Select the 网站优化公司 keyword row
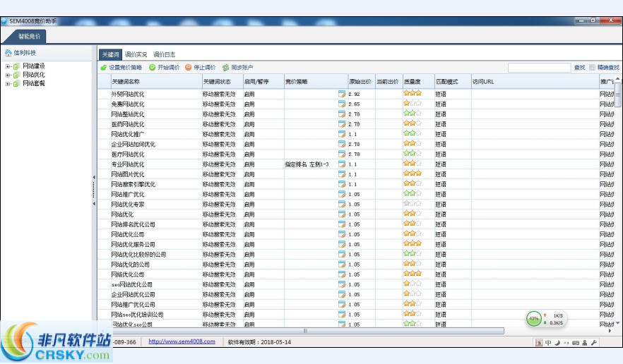This screenshot has height=364, width=623. (x=128, y=235)
